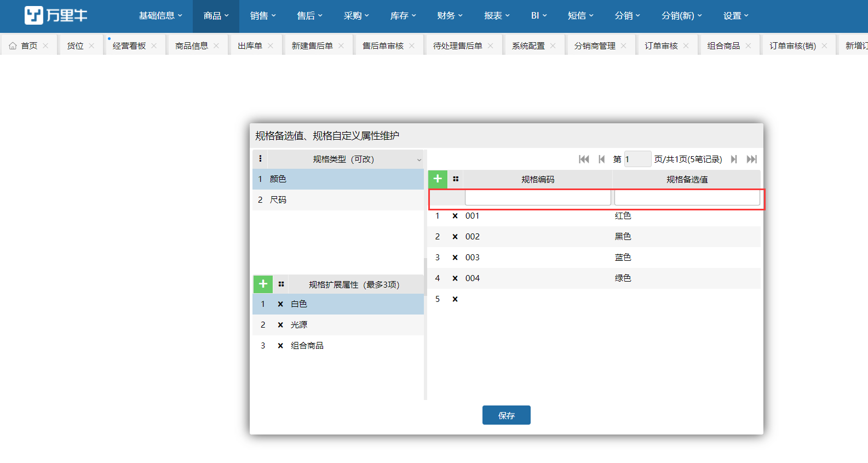Screen dimensions: 868x463
Task: Select the 颜色 spec type
Action: [x=338, y=179]
